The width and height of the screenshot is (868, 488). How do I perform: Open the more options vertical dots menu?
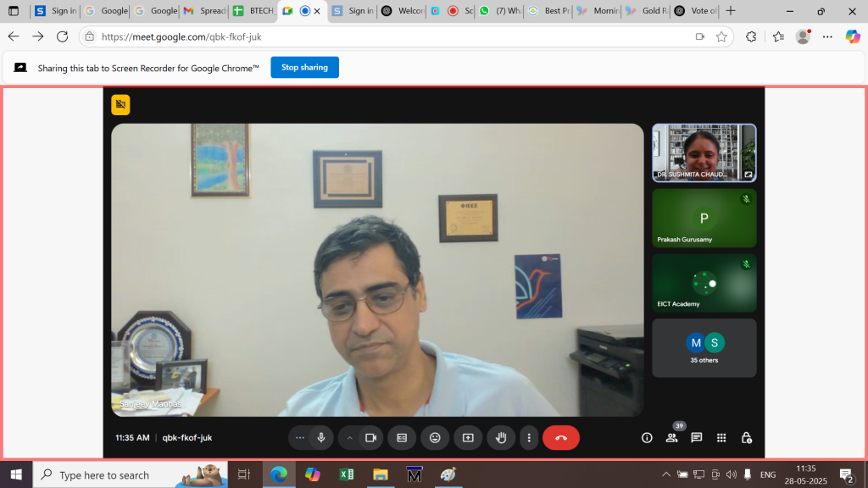[x=529, y=438]
